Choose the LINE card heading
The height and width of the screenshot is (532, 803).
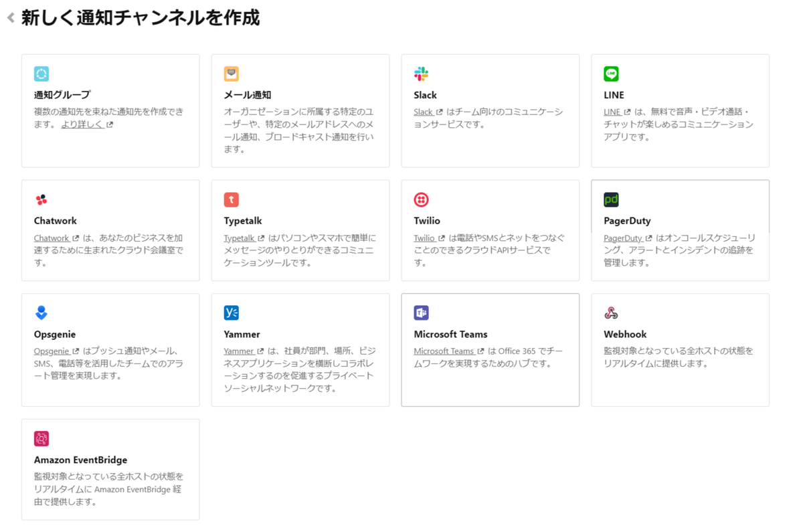pos(614,95)
